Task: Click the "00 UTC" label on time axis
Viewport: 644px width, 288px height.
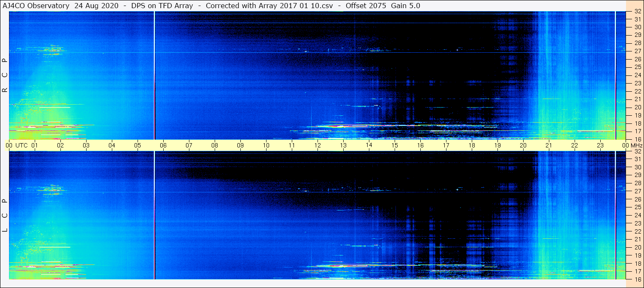Action: click(x=16, y=145)
